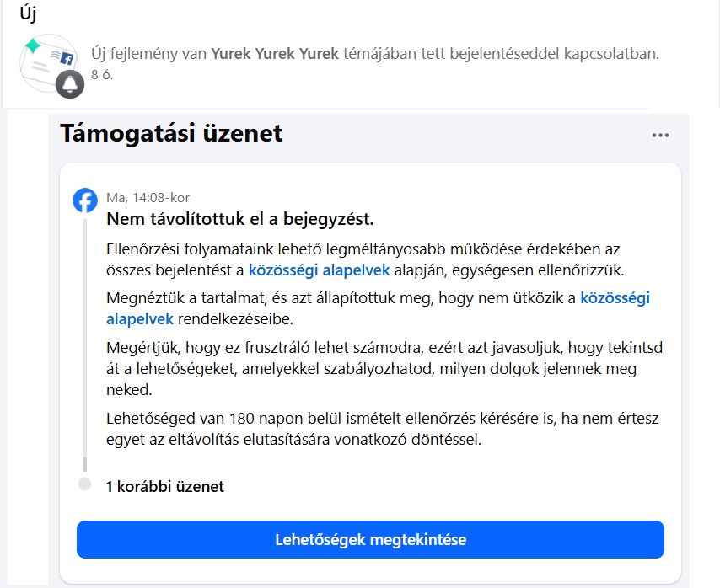Click the vertical timeline line under the Facebook logo
The height and width of the screenshot is (588, 720).
tap(84, 337)
